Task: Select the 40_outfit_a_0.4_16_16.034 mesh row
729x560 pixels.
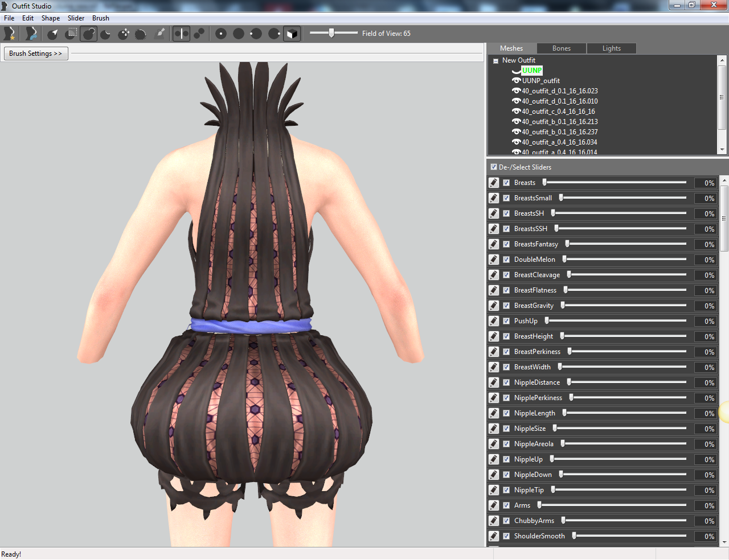Action: point(560,142)
